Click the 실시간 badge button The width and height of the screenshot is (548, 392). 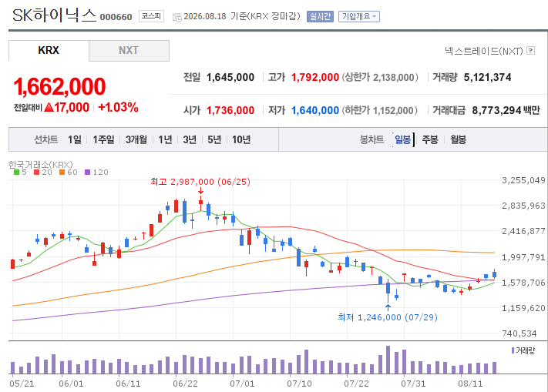pyautogui.click(x=320, y=16)
